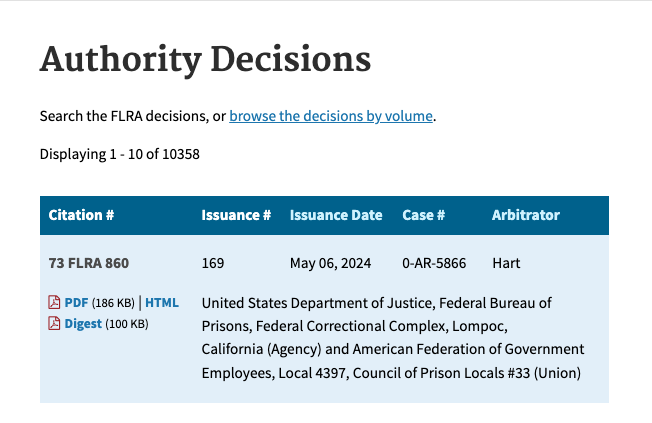Viewport: 652px width, 423px height.
Task: Click the Case # column header
Action: [423, 215]
